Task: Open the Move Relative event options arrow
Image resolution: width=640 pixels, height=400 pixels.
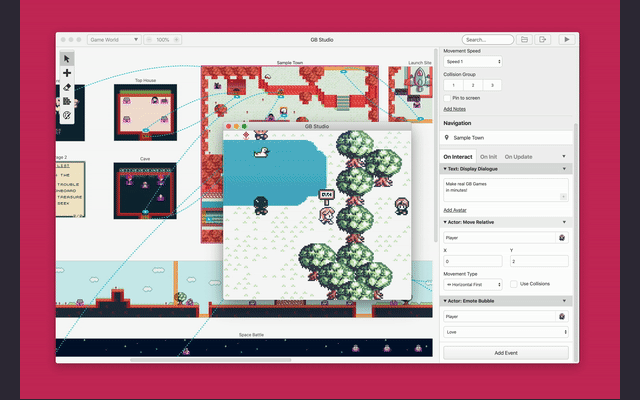Action: 564,222
